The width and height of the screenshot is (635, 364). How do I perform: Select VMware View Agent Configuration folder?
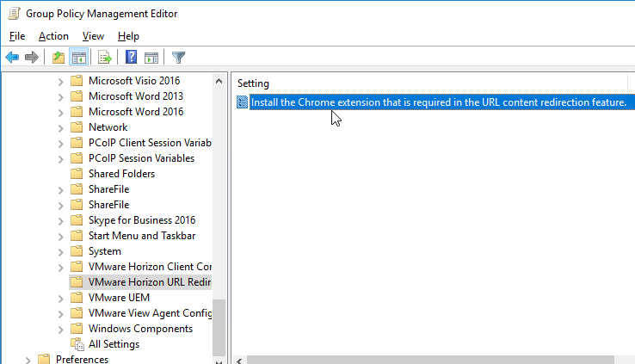[150, 313]
